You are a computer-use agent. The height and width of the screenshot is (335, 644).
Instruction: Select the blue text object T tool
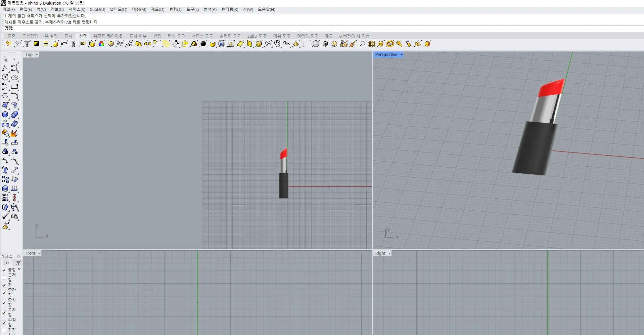5,170
